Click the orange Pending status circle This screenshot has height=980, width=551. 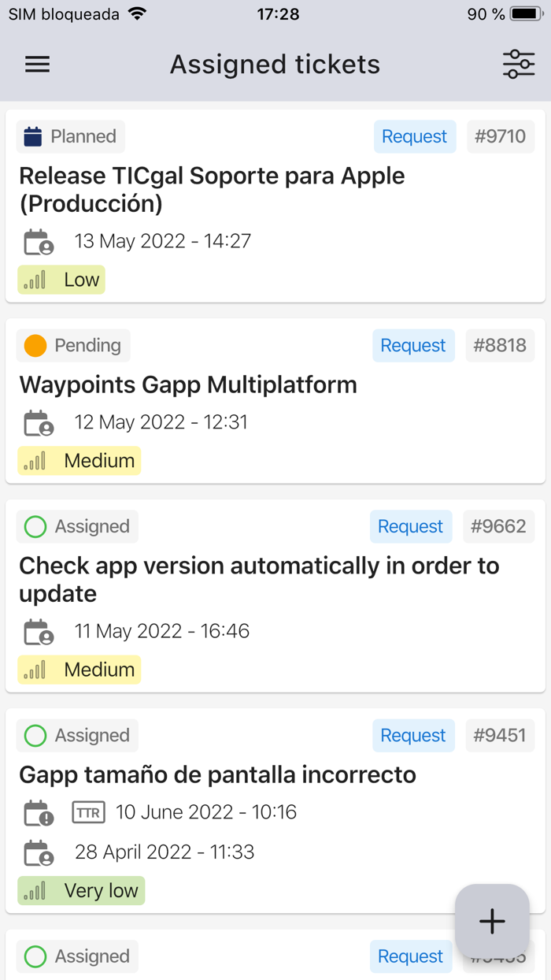pos(35,345)
